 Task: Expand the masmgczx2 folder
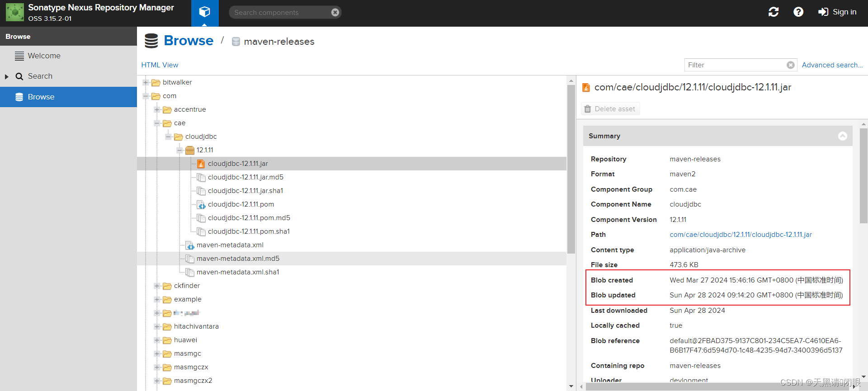157,381
